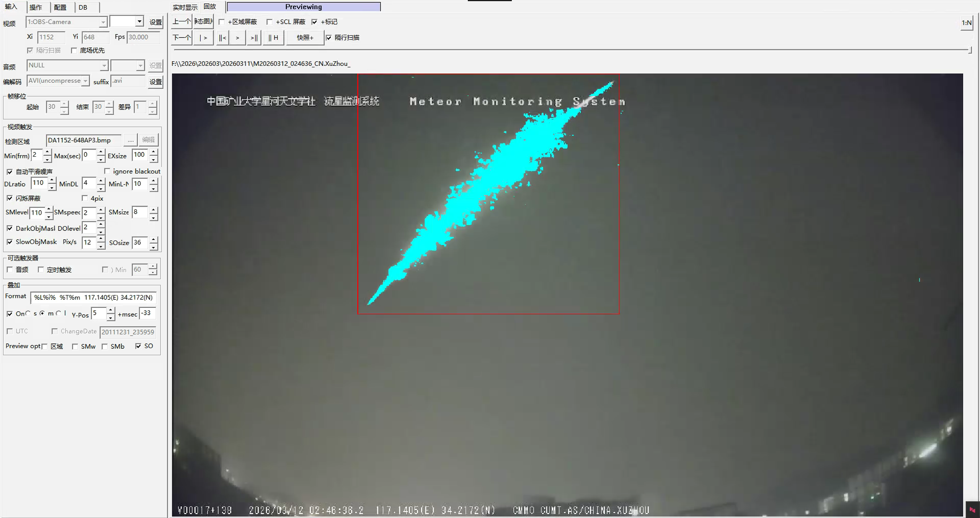Click the pink flag icon at bottom-right corner
This screenshot has width=980, height=518.
972,510
